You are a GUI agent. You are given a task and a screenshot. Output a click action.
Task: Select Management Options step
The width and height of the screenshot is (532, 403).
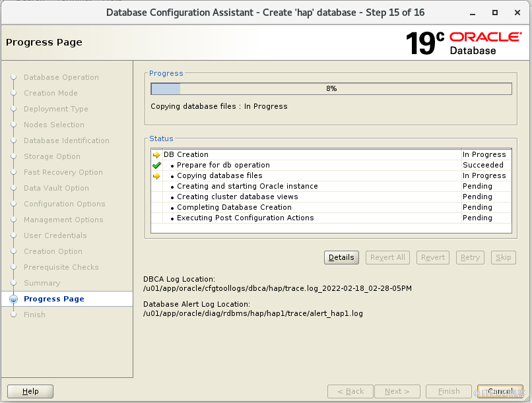[63, 220]
